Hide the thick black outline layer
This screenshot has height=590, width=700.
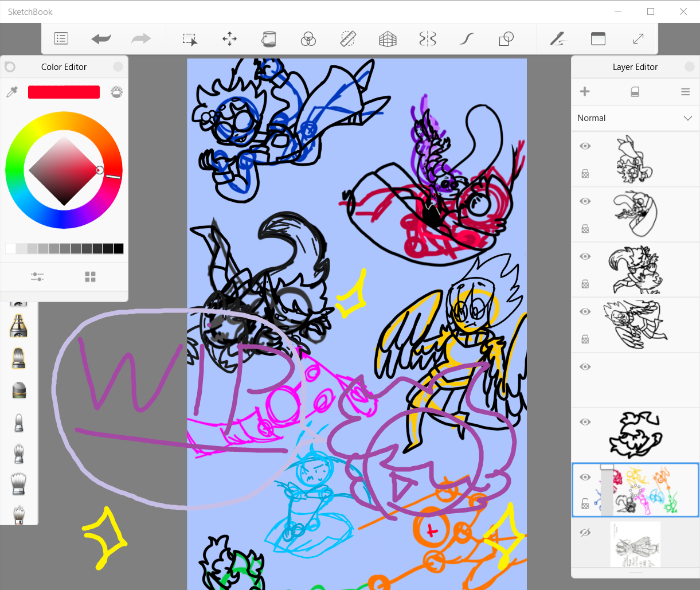585,422
